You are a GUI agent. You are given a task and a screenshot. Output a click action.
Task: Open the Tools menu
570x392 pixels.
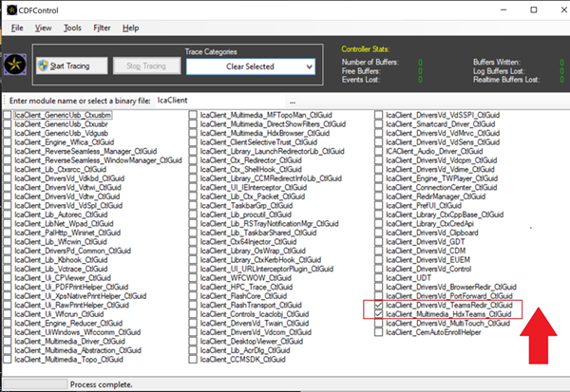coord(72,28)
